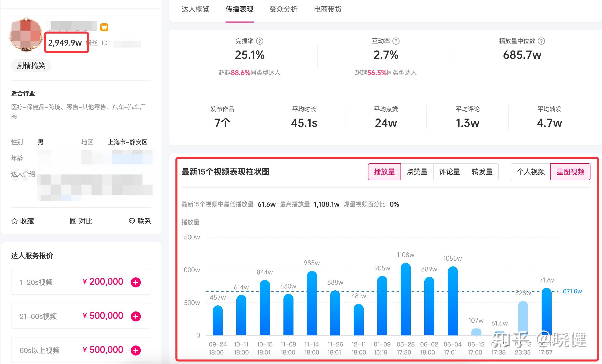
Task: Click the 24w average likes value
Action: point(386,123)
